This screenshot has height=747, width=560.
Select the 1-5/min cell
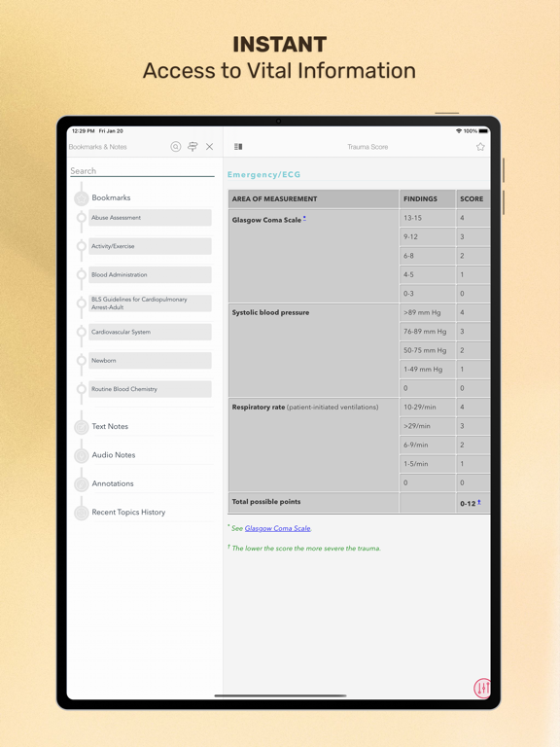[427, 464]
